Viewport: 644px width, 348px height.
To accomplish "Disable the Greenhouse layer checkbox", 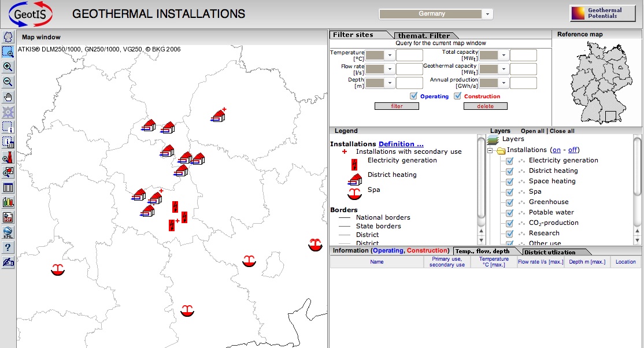I will click(509, 202).
